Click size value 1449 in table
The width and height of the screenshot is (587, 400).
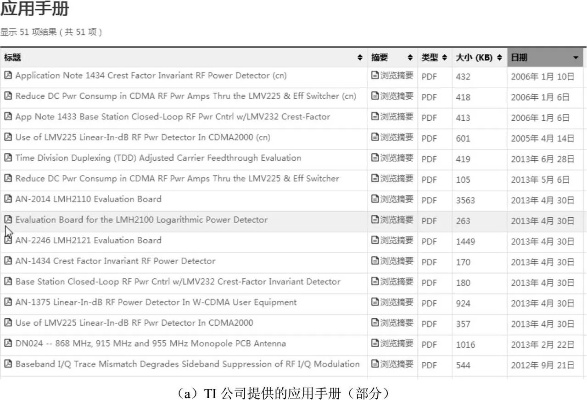pos(465,242)
